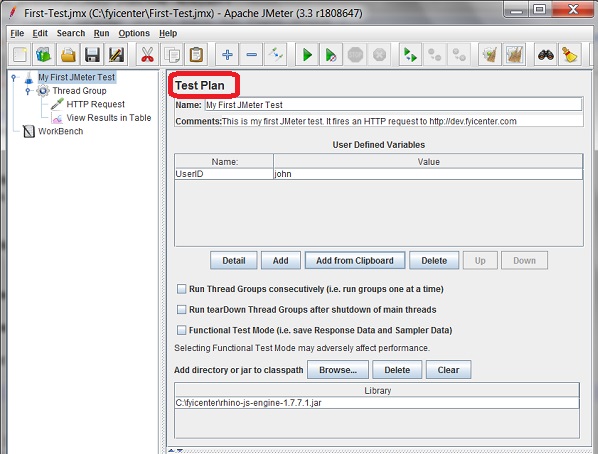The height and width of the screenshot is (454, 598).
Task: Click the New test plan icon
Action: tap(20, 55)
